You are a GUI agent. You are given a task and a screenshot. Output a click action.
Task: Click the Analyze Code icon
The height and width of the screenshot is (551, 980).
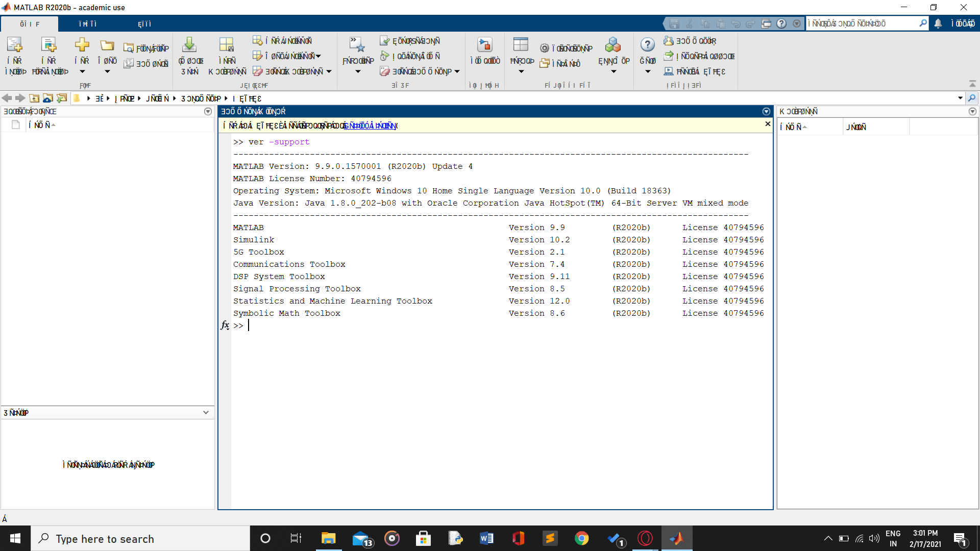(x=385, y=41)
